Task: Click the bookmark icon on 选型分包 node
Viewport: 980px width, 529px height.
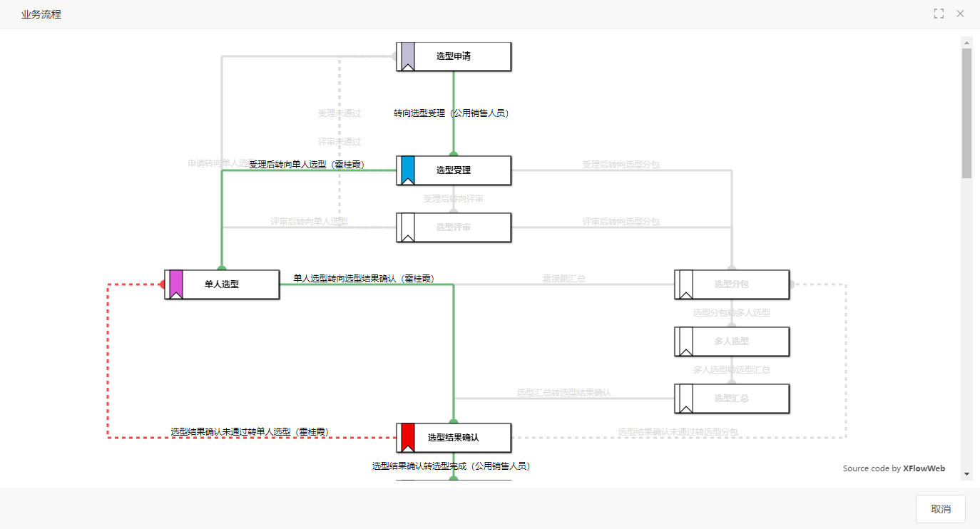Action: click(685, 284)
